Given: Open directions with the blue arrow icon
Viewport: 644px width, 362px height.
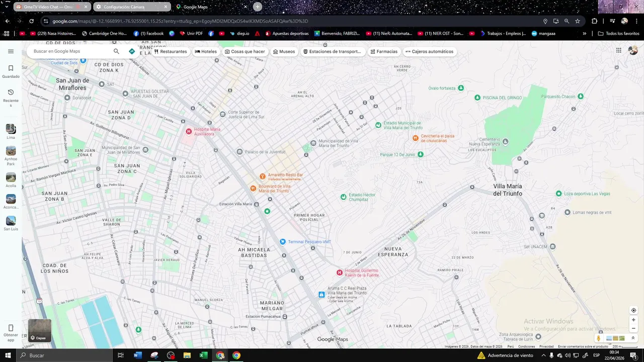Looking at the screenshot, I should click(x=132, y=51).
